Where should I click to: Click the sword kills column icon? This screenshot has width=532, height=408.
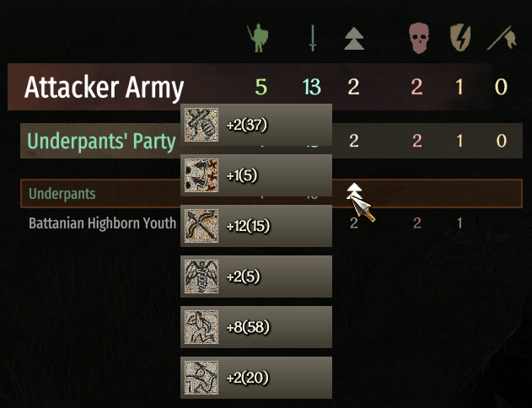tap(313, 38)
